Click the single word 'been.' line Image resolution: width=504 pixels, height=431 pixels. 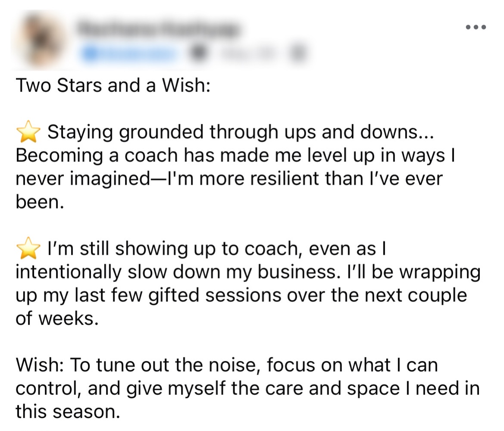pyautogui.click(x=40, y=202)
